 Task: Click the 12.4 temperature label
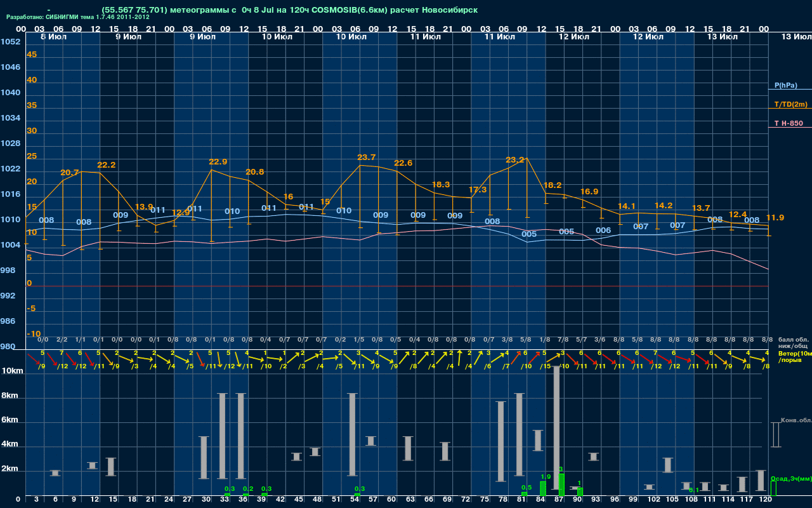click(738, 215)
